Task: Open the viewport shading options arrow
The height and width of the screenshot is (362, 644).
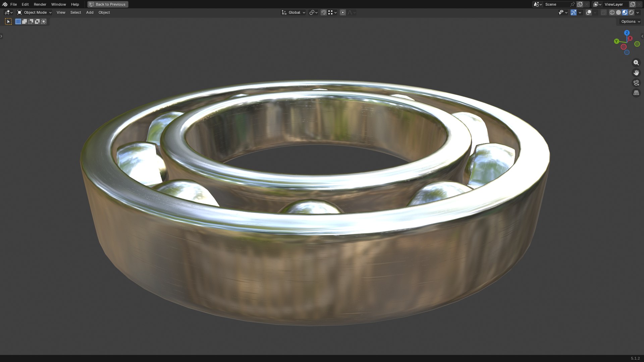Action: [x=638, y=12]
